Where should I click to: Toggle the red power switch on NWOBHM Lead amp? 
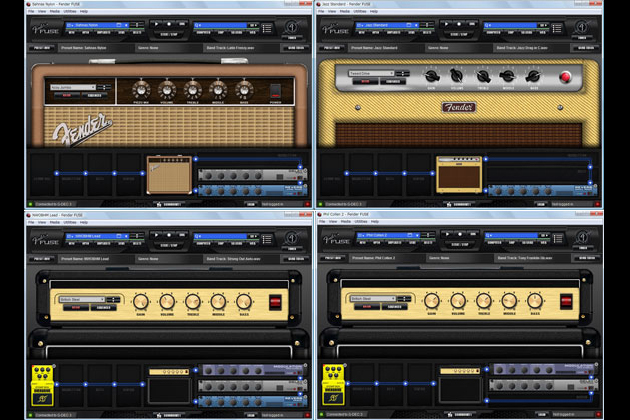[x=276, y=300]
